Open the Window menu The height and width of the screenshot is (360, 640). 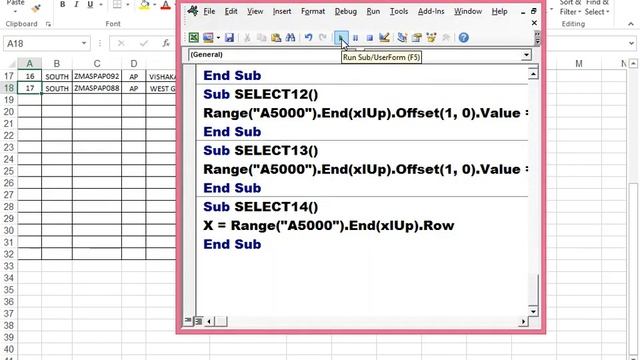pos(468,11)
